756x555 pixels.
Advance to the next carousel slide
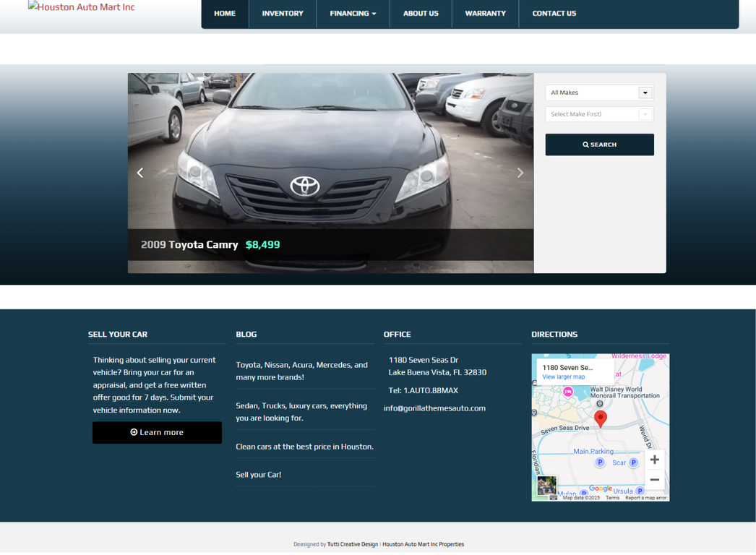(x=520, y=173)
